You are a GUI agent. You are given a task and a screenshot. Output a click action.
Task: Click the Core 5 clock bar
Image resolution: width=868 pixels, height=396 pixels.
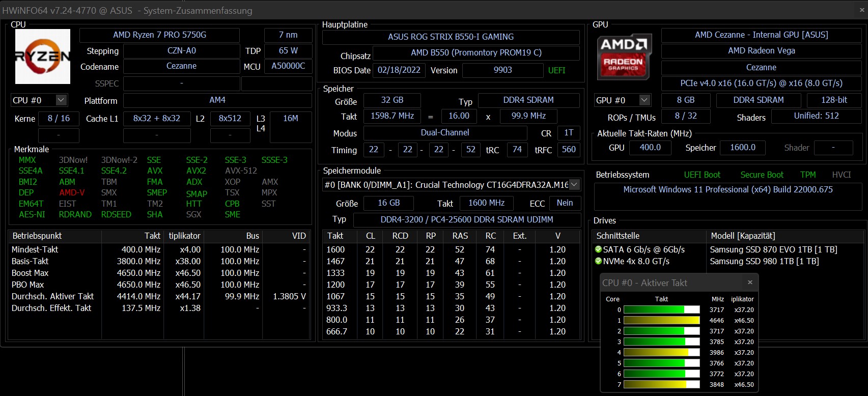(x=661, y=363)
